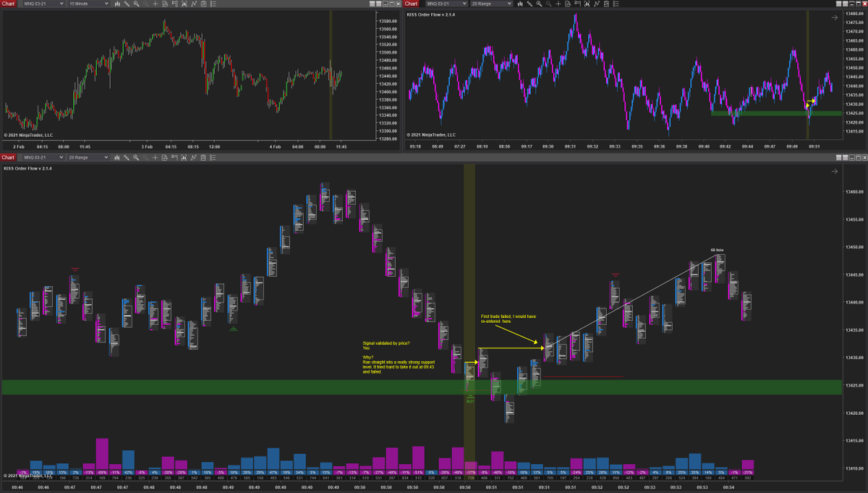Image resolution: width=868 pixels, height=493 pixels.
Task: Open the 20 Range interval dropdown, bottom chart
Action: pyautogui.click(x=88, y=157)
